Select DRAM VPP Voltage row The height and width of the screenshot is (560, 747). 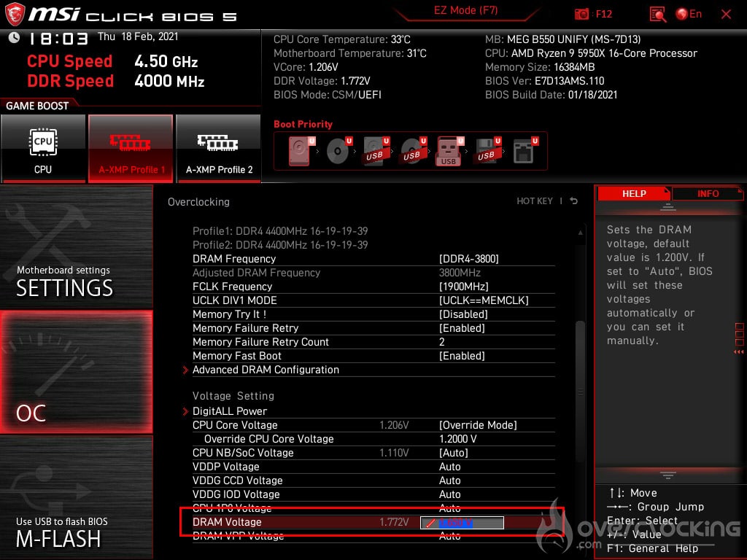373,536
